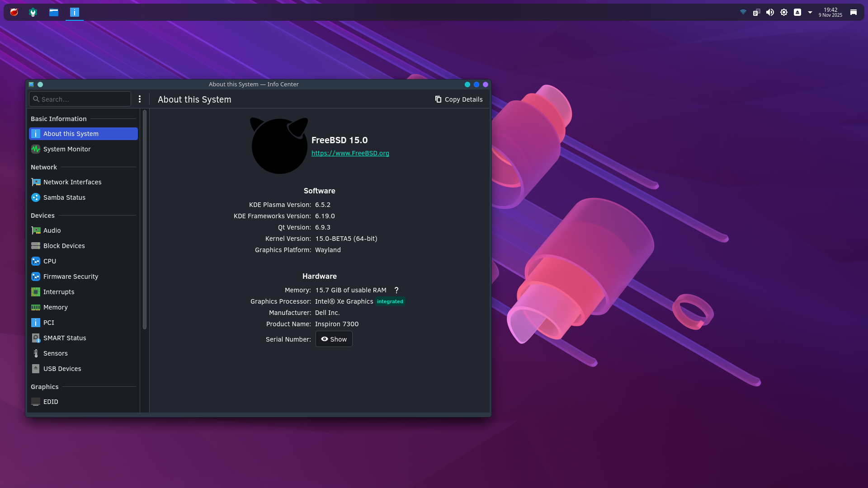
Task: Open the FreeBSD.org website link
Action: click(x=350, y=153)
